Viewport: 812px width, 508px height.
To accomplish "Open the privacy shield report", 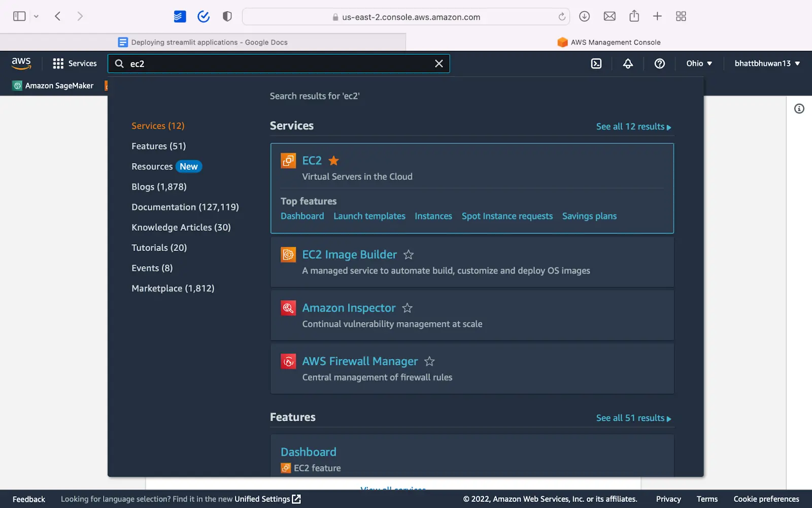I will click(x=227, y=17).
